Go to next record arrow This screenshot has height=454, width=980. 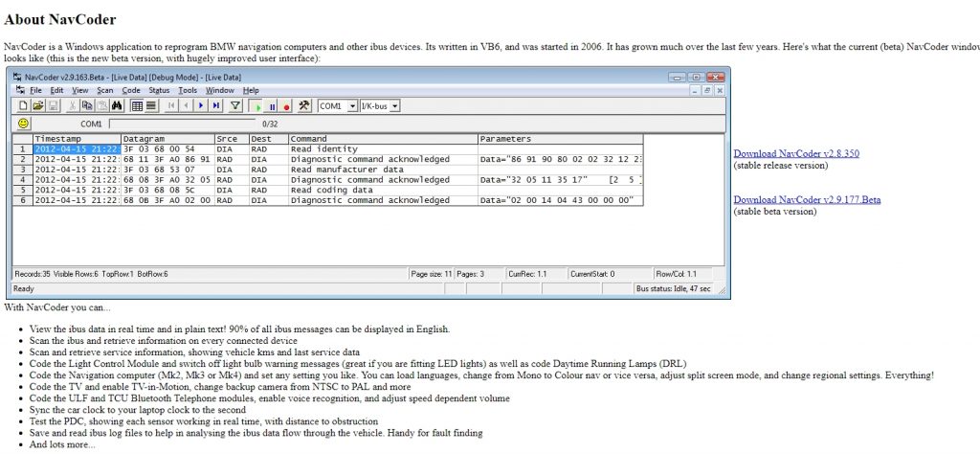(201, 106)
